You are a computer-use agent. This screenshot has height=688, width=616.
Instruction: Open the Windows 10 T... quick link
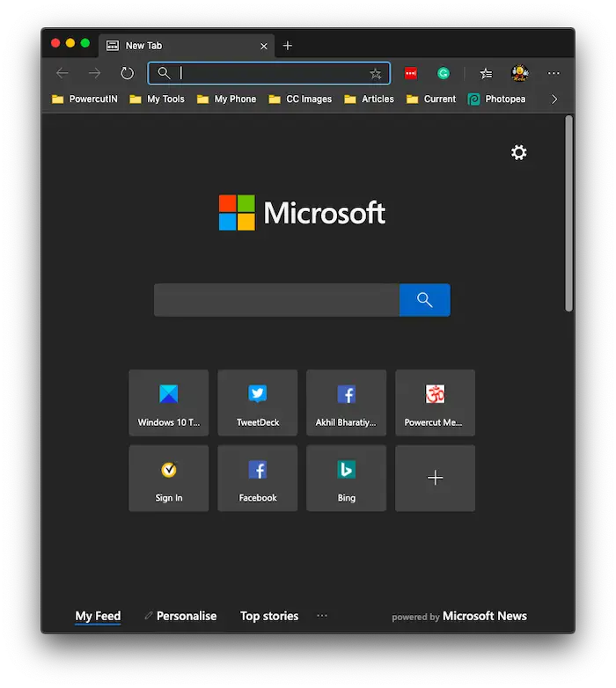click(x=169, y=403)
